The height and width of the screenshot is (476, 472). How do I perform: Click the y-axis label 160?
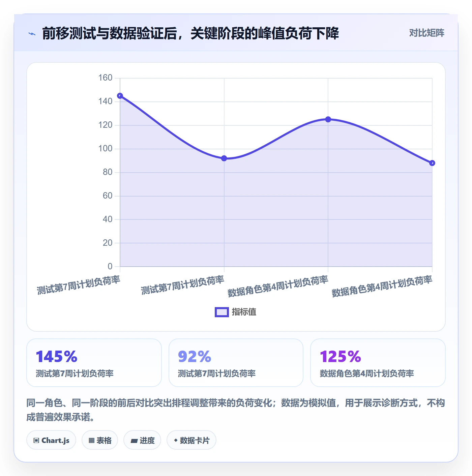[105, 78]
